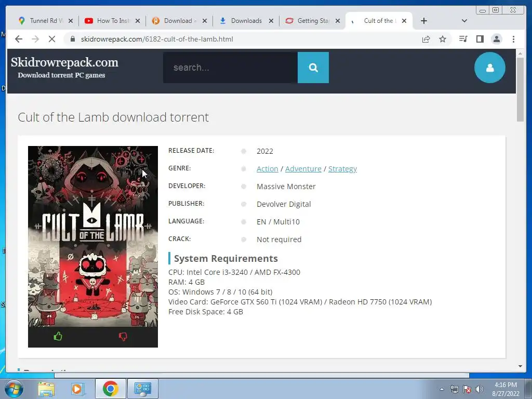This screenshot has width=532, height=399.
Task: Close the How To Inst tab
Action: click(137, 21)
